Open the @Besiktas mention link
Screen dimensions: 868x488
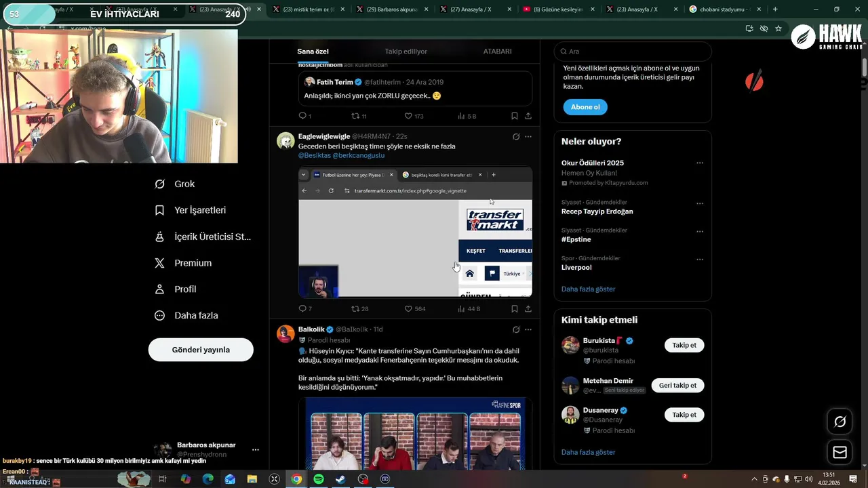(x=314, y=155)
